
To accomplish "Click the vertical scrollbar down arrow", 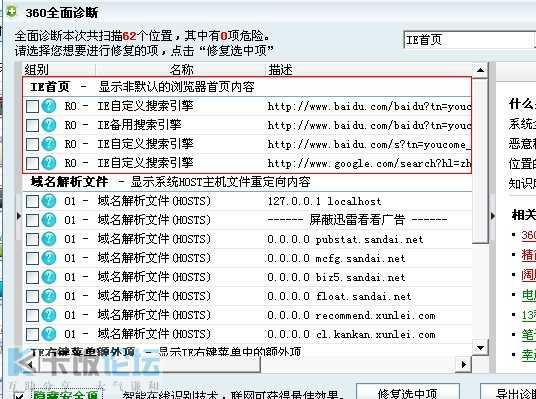I will pos(480,348).
